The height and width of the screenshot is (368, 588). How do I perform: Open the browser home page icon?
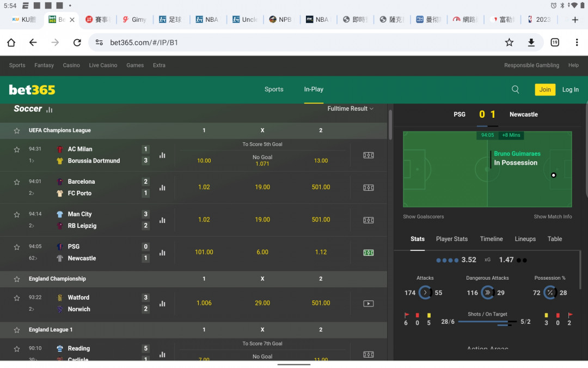[11, 43]
